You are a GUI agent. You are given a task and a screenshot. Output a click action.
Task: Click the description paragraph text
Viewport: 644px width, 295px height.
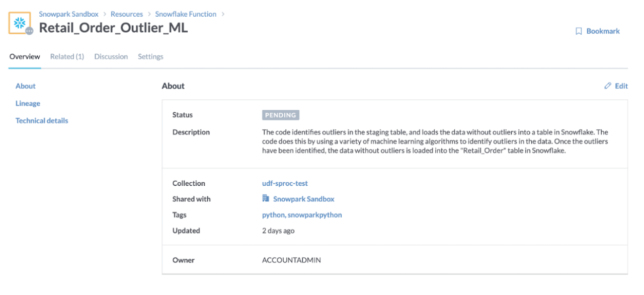click(436, 141)
